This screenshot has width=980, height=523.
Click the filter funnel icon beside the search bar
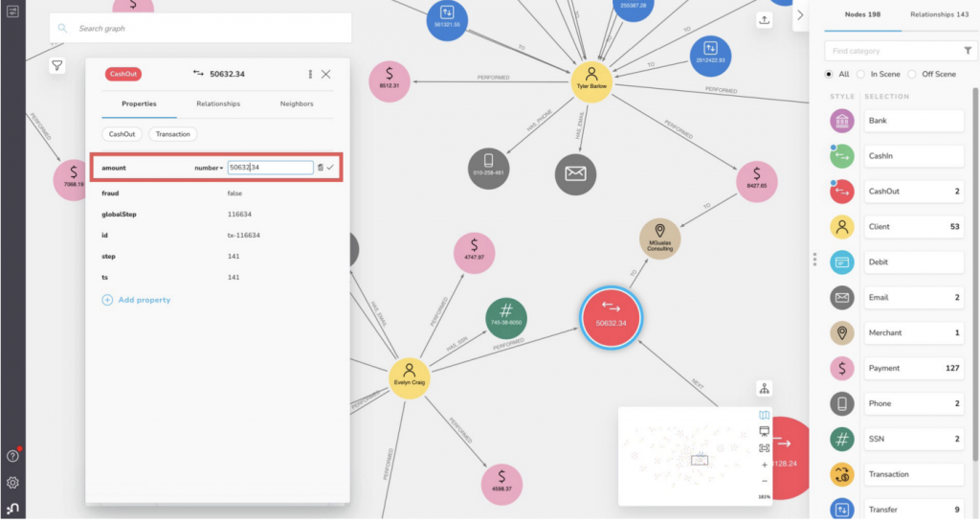57,65
